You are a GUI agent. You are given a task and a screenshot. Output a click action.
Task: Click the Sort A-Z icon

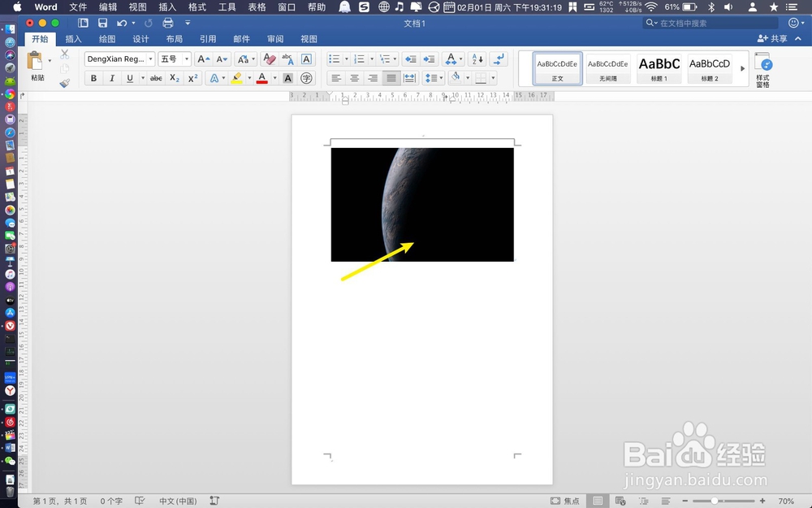click(x=477, y=59)
